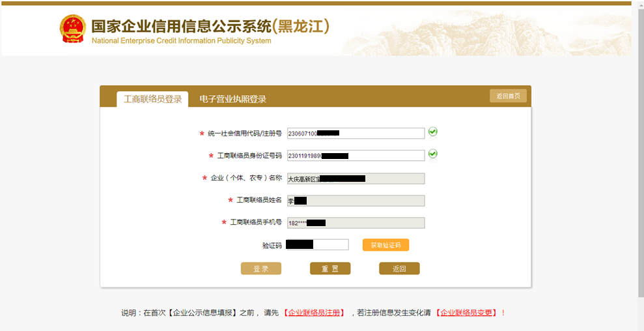Focus the 验证码 input box
The image size is (644, 331).
tap(317, 245)
